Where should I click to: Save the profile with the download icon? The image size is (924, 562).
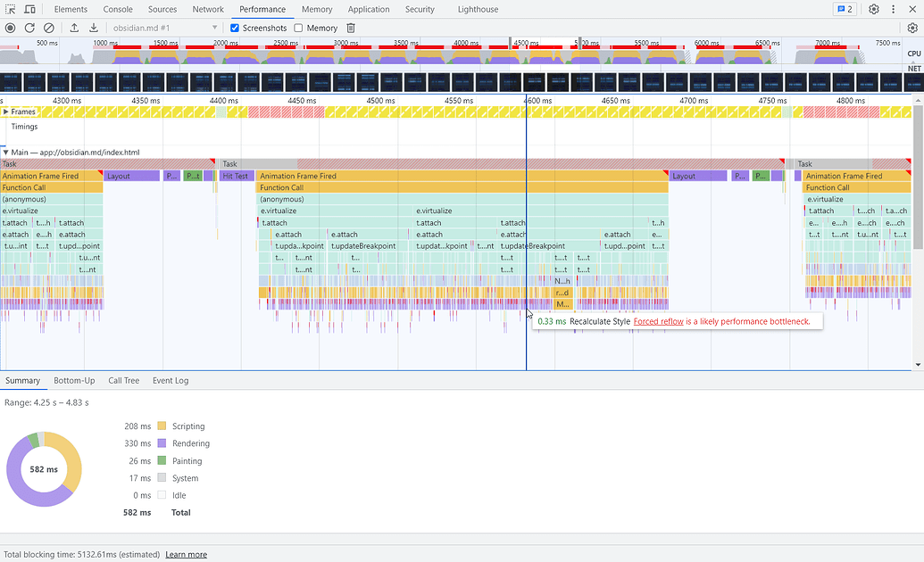pos(94,28)
